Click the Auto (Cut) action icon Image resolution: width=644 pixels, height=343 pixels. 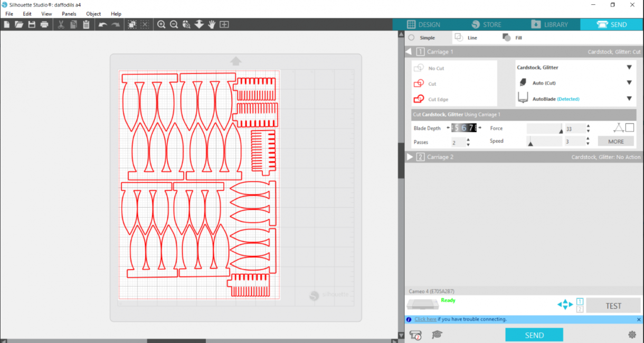[x=524, y=82]
